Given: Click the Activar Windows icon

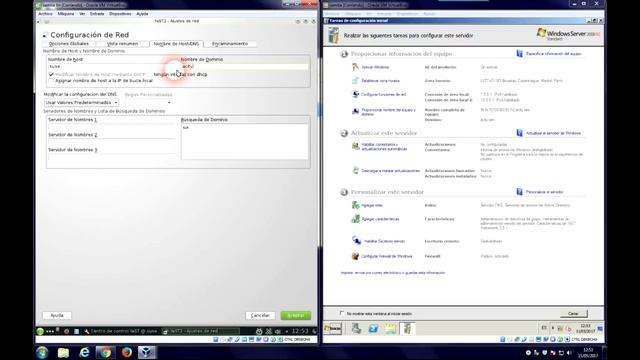Looking at the screenshot, I should click(x=355, y=67).
